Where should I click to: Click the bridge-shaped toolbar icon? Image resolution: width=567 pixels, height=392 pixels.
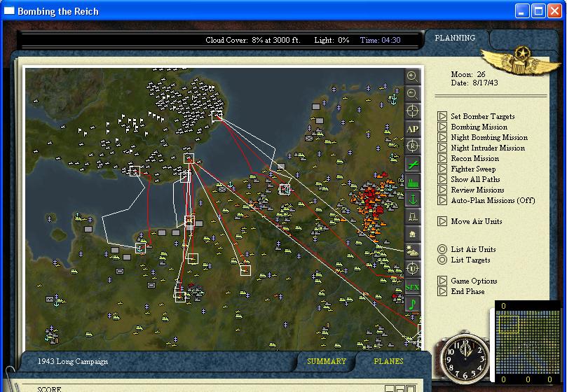point(412,217)
